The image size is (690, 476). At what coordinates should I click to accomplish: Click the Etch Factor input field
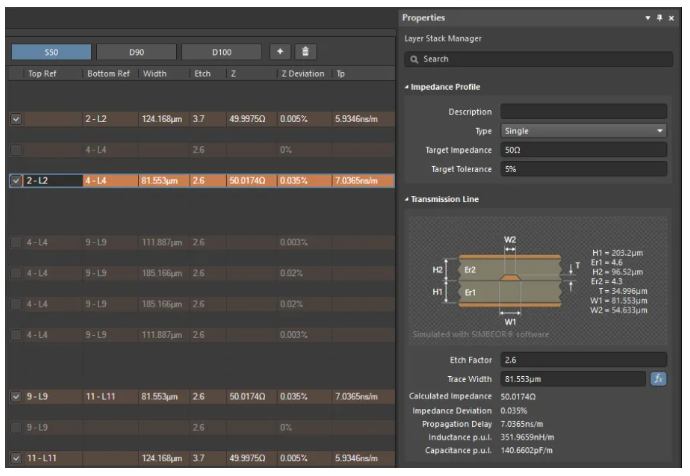tap(583, 360)
